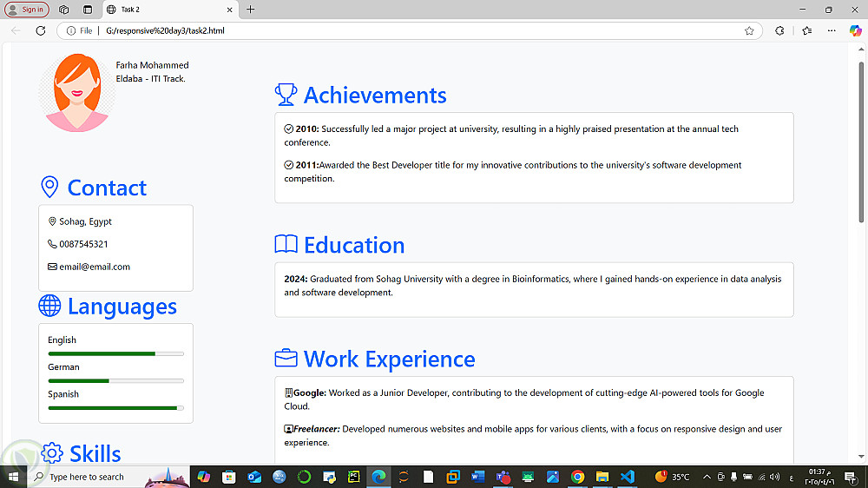Click the German language progress bar
Image resolution: width=868 pixels, height=488 pixels.
pos(115,380)
